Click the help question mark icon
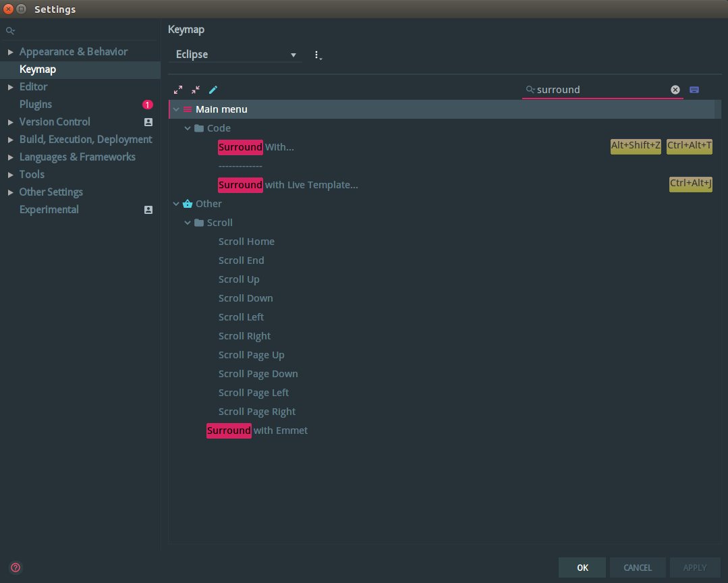 [15, 567]
